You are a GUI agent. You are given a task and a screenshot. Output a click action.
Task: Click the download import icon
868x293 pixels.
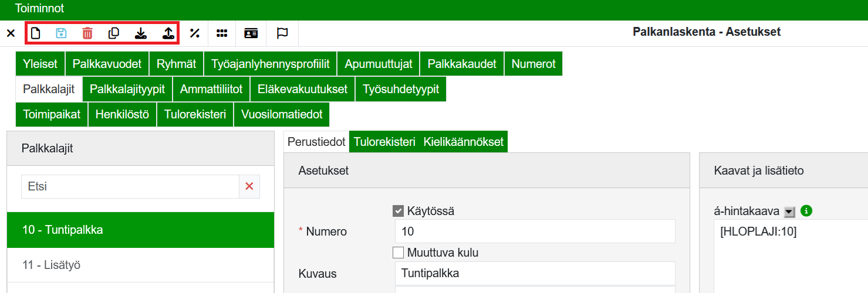141,33
